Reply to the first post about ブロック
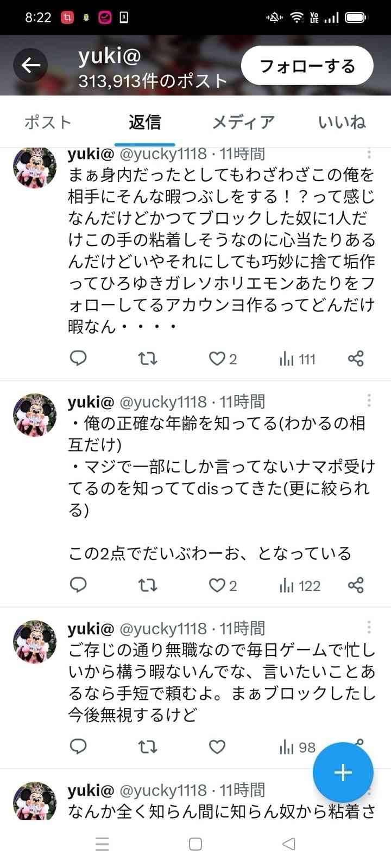This screenshot has height=868, width=391. pyautogui.click(x=79, y=359)
